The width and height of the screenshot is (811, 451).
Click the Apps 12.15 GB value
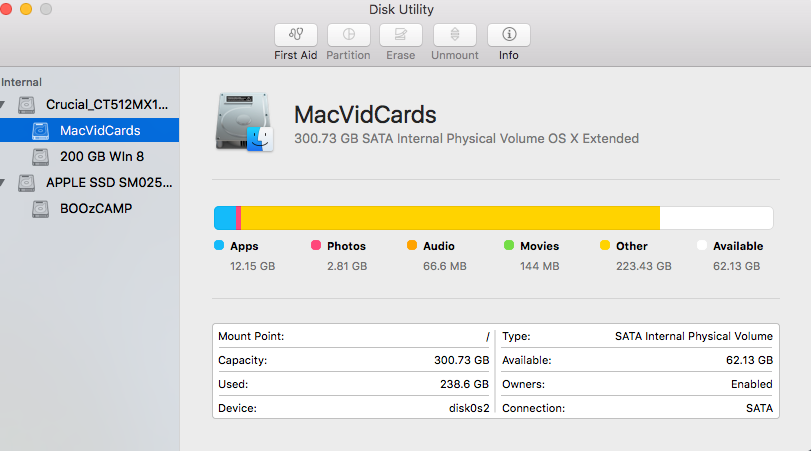click(x=252, y=266)
